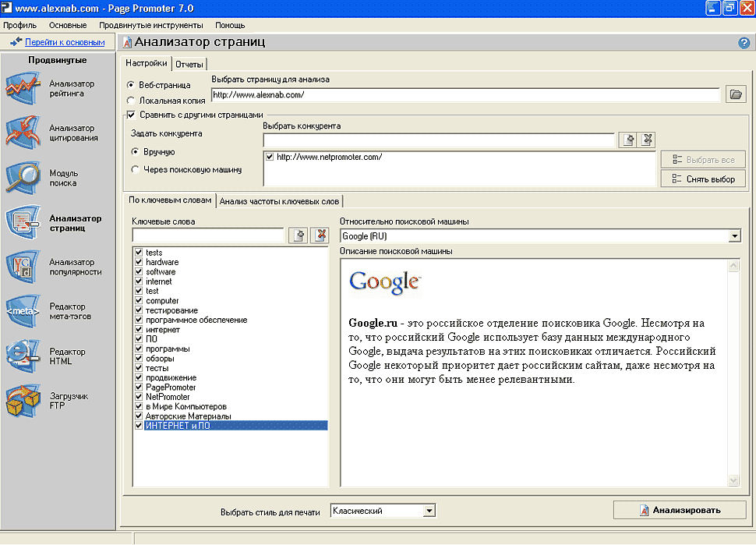
Task: Open the Модуль поиска magnifier icon
Action: (23, 178)
